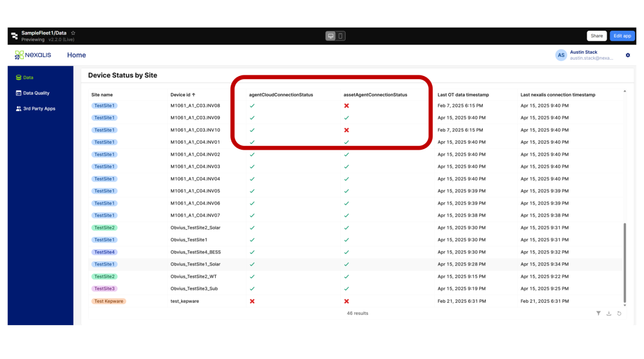Click green check asset status for M1061_A1_C03.INV09

pyautogui.click(x=347, y=118)
